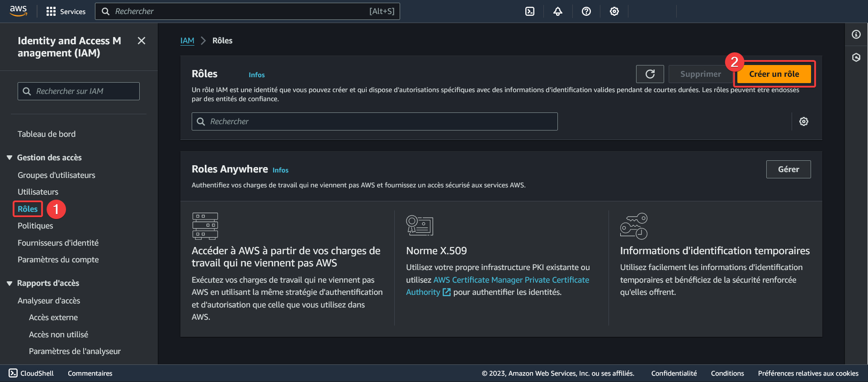Click the server rack workloads icon

coord(205,226)
